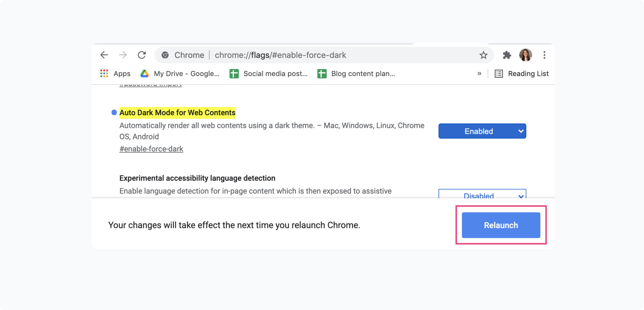
Task: Open the #enable-force-dark link
Action: coord(151,149)
